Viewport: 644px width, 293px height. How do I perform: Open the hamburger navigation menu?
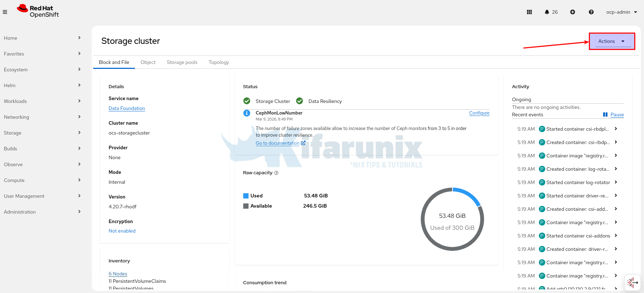point(5,12)
